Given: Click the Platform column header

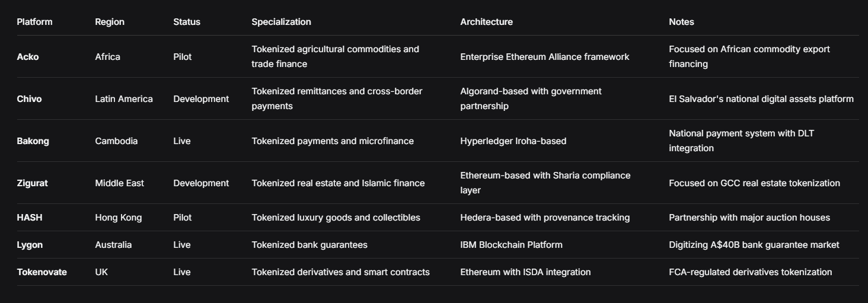Looking at the screenshot, I should [x=34, y=22].
